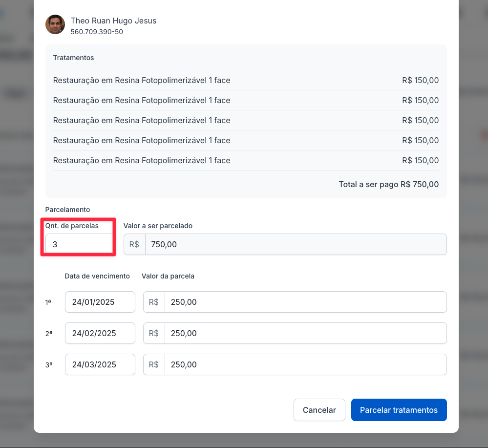Select the 24/01/2025 due date field
488x448 pixels.
pos(100,302)
